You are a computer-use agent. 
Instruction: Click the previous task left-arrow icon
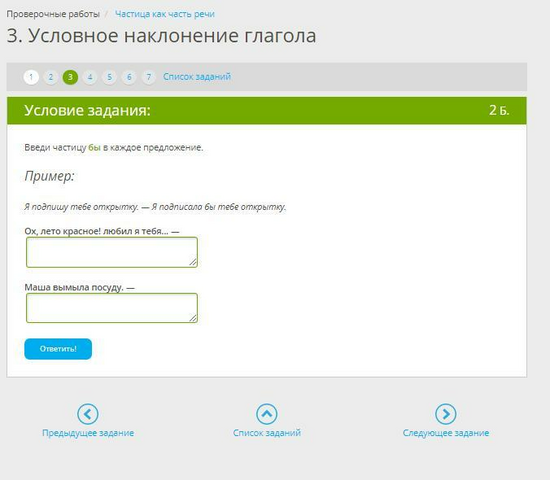pos(88,414)
